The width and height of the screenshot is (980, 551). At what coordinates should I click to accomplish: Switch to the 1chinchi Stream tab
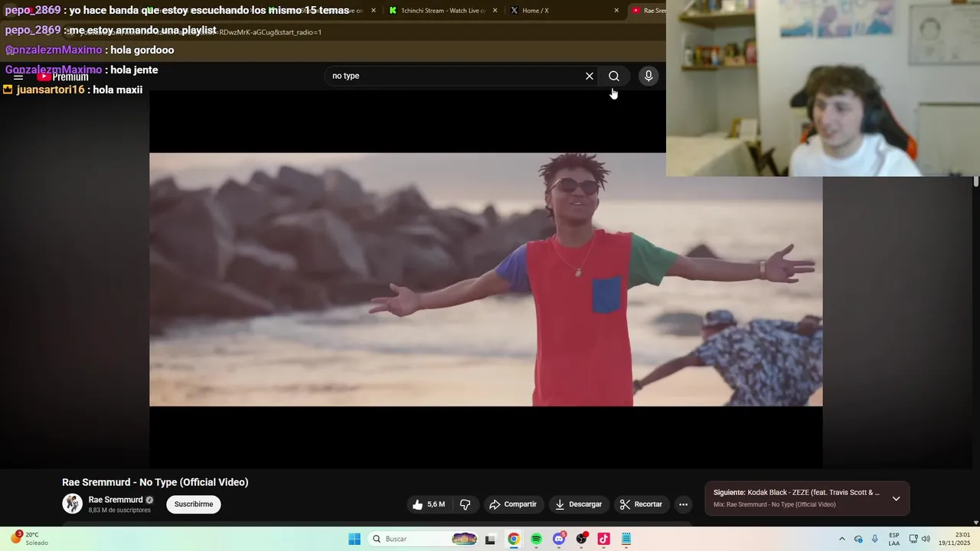pyautogui.click(x=443, y=11)
